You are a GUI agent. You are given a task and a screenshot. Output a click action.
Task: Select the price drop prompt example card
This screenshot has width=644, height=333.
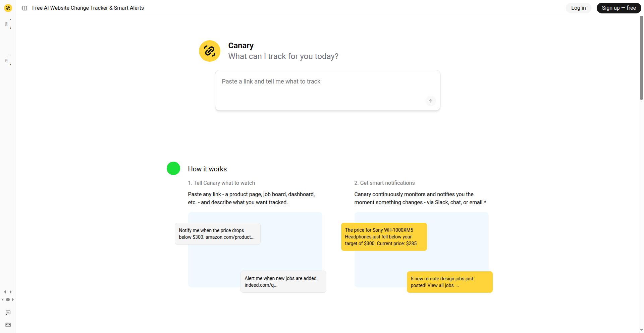pos(217,234)
